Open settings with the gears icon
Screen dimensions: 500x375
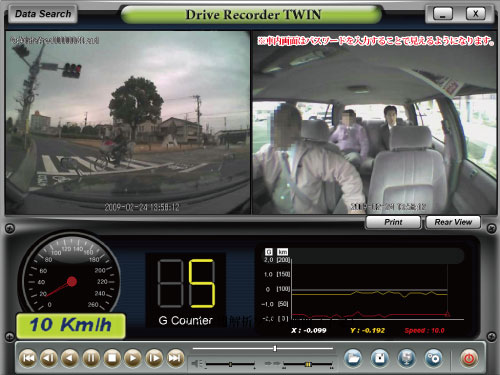pos(433,358)
